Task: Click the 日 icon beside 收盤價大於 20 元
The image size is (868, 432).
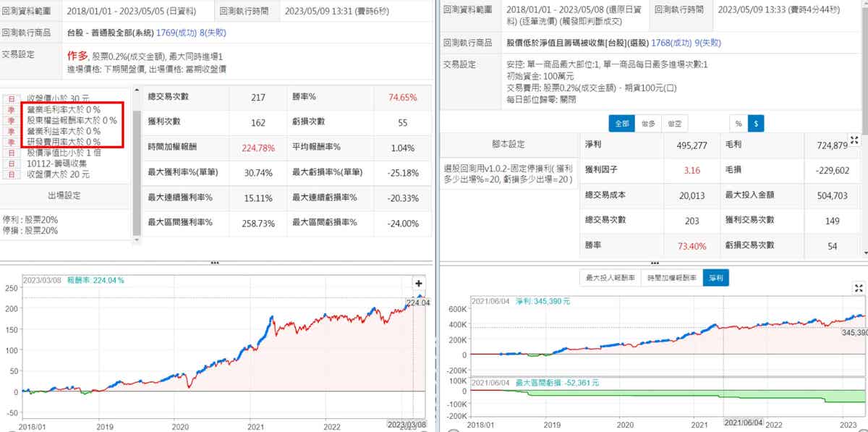Action: click(x=12, y=175)
